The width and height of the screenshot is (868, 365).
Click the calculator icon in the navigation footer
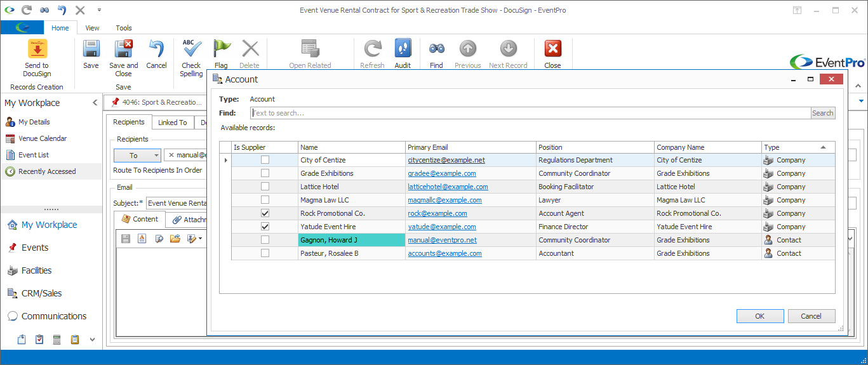tap(57, 340)
